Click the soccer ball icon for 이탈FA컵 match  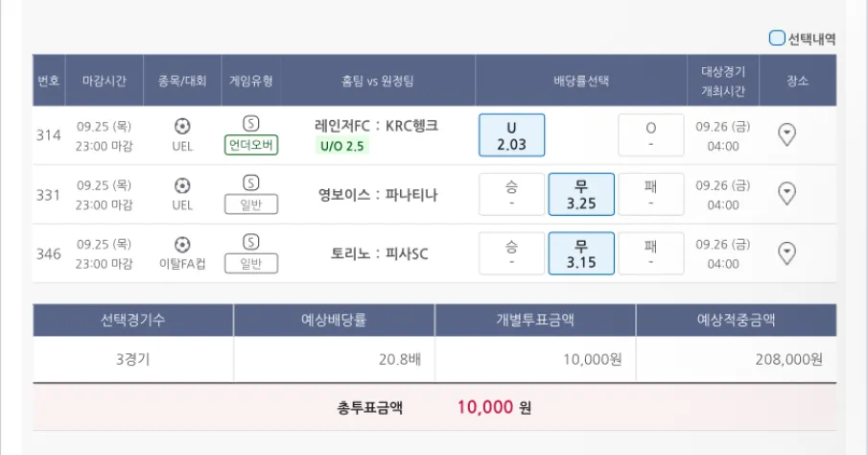coord(182,244)
